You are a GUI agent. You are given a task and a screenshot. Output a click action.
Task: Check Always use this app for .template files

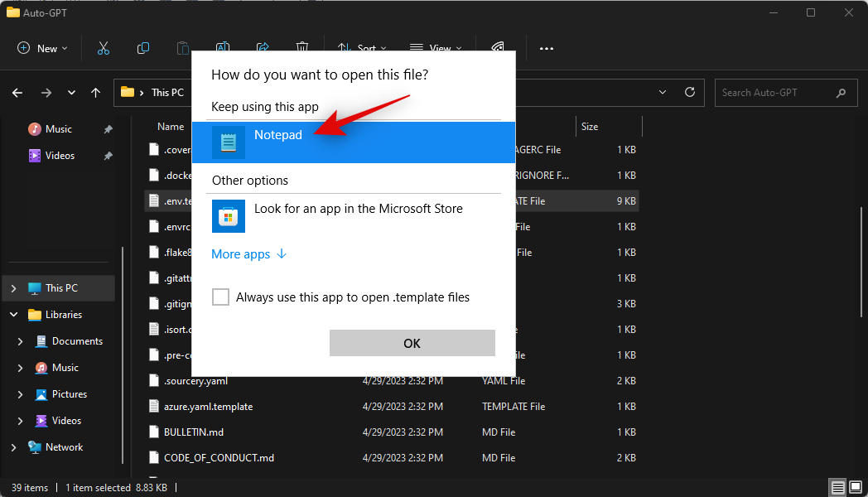221,297
